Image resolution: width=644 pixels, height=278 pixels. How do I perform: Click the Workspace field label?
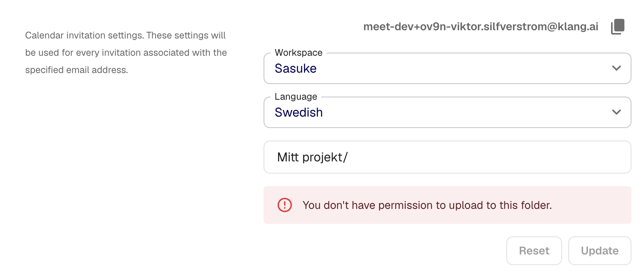point(298,52)
